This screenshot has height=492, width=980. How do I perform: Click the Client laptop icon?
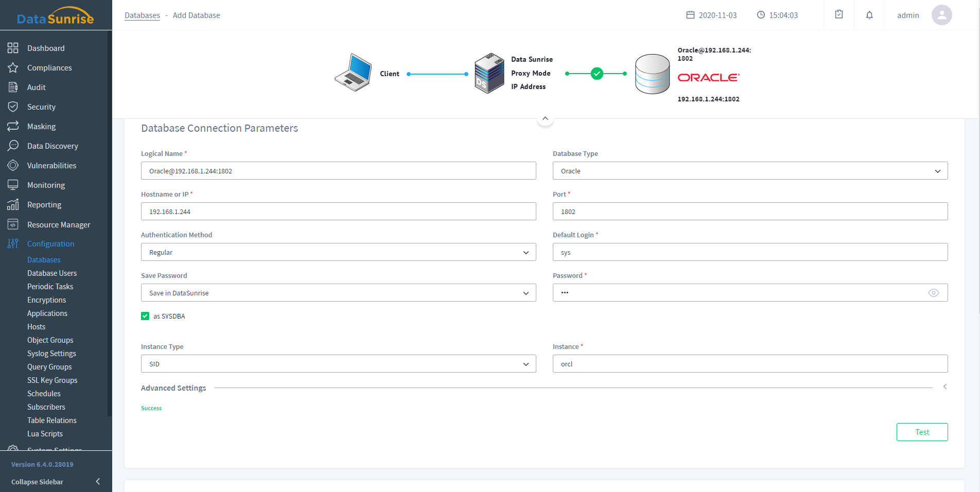pyautogui.click(x=353, y=73)
